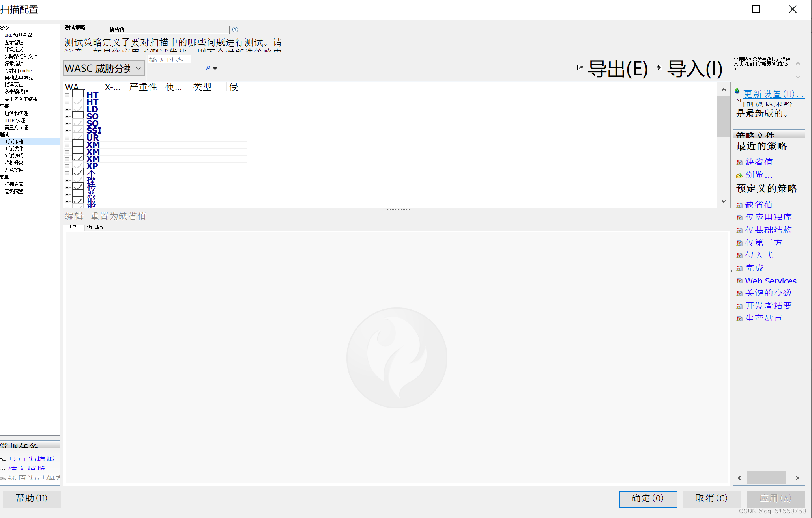Click the policy icon beside 仅基础结构
812x518 pixels.
(739, 230)
